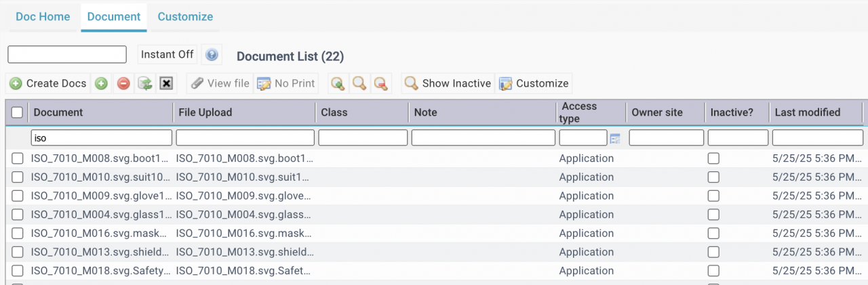Click the refresh icon beside the red minus
Screen dimensions: 868x285
pyautogui.click(x=144, y=83)
